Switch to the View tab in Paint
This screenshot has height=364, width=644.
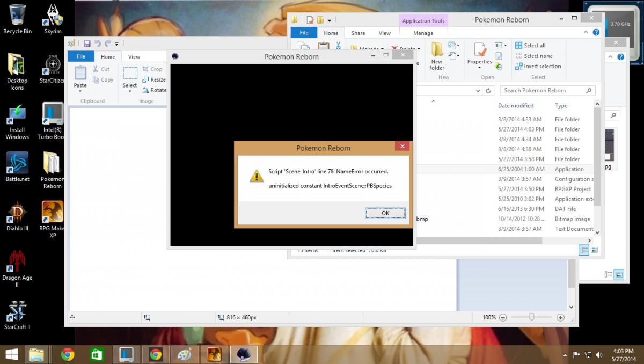tap(134, 56)
